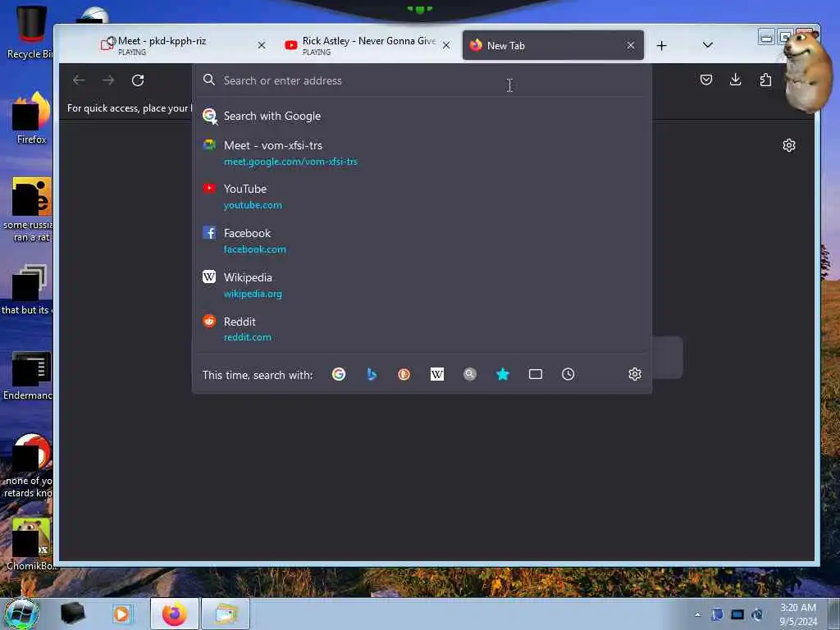Select the ChomikBox desktop icon
The height and width of the screenshot is (630, 840).
pos(31,544)
